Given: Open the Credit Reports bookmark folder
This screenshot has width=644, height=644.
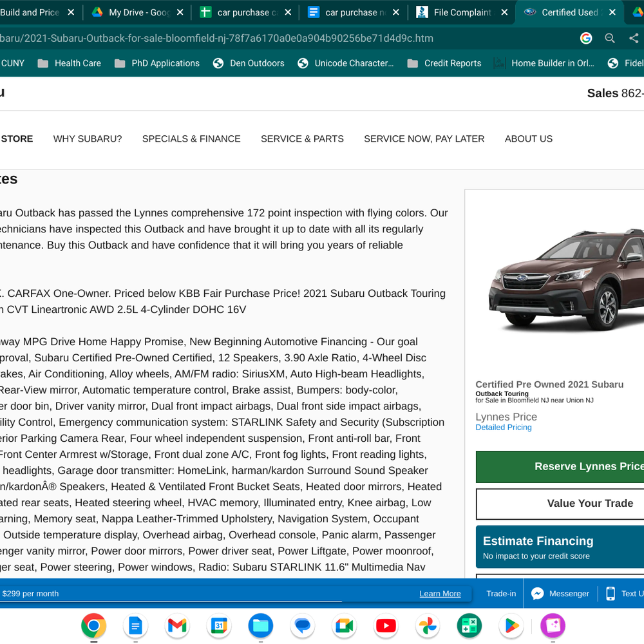Looking at the screenshot, I should [444, 63].
